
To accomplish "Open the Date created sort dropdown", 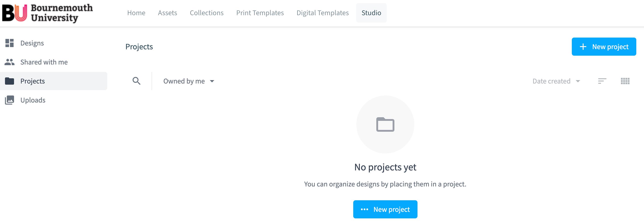I will 556,81.
